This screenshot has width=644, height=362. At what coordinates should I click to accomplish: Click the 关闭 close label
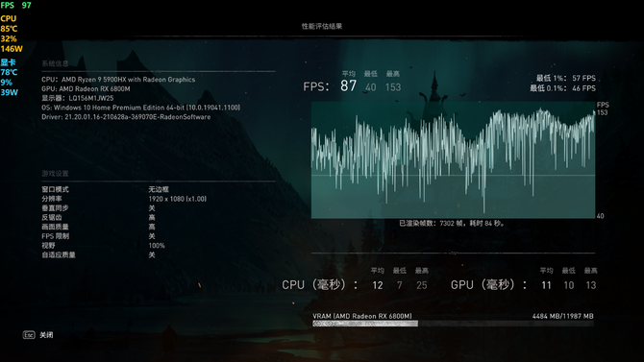(46, 335)
